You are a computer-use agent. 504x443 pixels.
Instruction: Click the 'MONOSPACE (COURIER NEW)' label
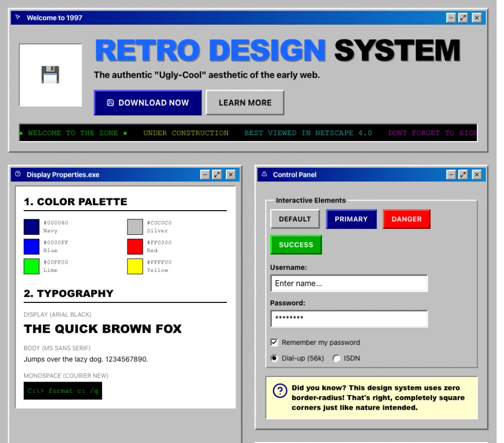tap(66, 375)
